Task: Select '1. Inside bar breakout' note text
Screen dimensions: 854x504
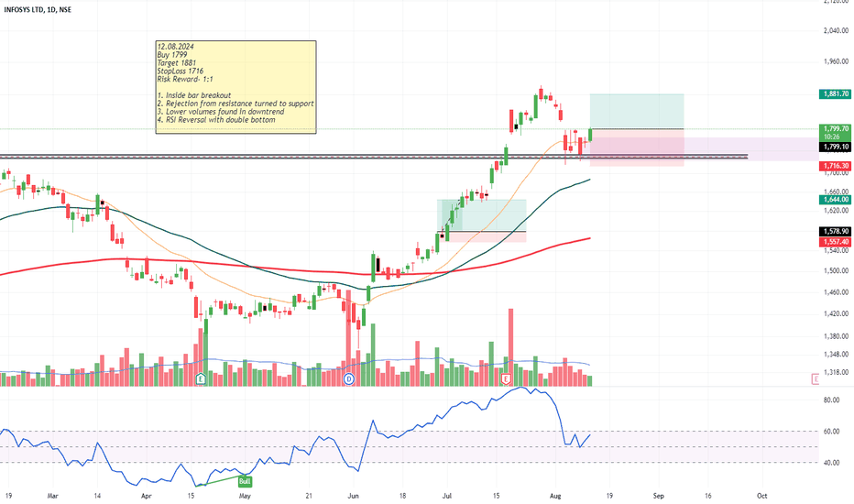Action: click(194, 95)
